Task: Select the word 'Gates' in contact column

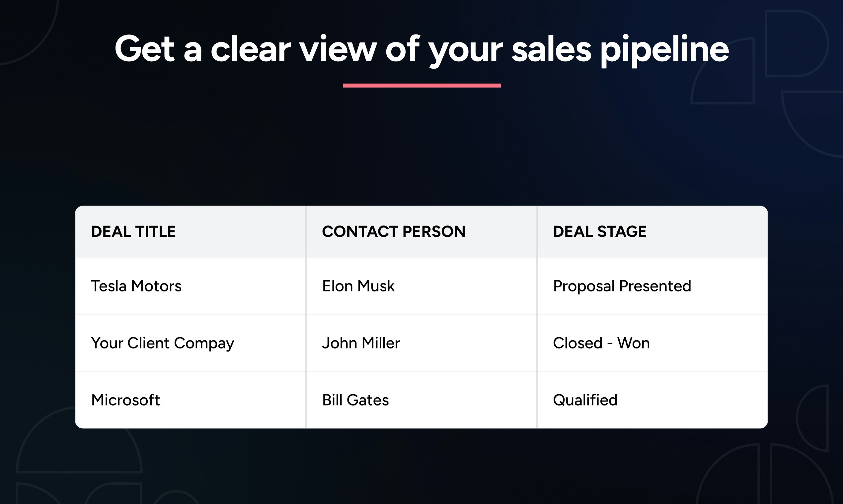Action: coord(367,400)
